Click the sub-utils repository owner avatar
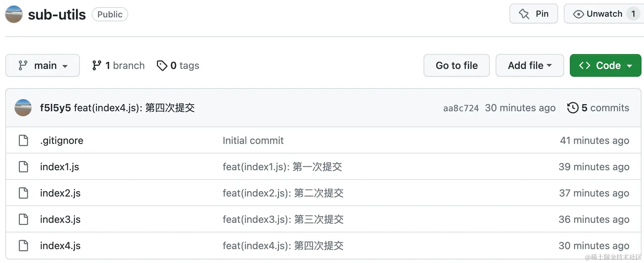644x263 pixels. [14, 14]
